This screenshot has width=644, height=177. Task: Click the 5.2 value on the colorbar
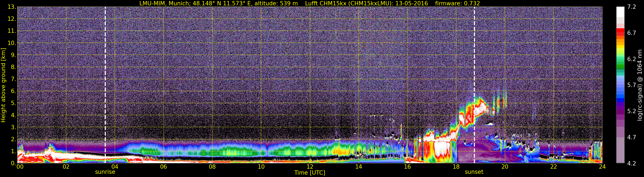point(632,111)
